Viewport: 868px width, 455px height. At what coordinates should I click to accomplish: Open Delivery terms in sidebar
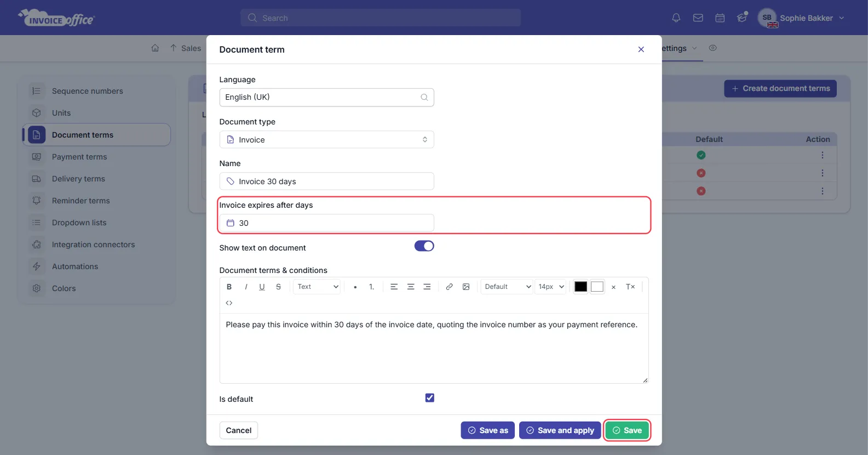78,179
